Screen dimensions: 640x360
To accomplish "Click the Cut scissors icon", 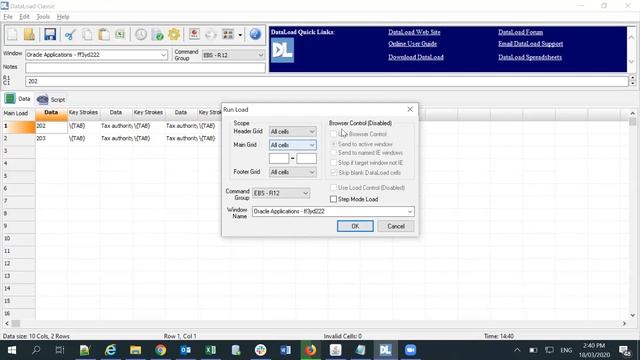I will 70,35.
